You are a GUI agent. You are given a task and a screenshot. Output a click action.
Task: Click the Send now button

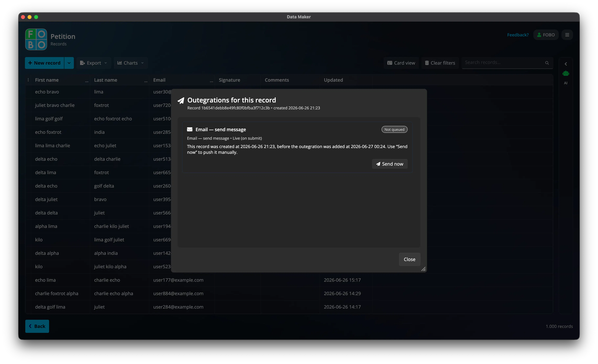[x=390, y=164]
